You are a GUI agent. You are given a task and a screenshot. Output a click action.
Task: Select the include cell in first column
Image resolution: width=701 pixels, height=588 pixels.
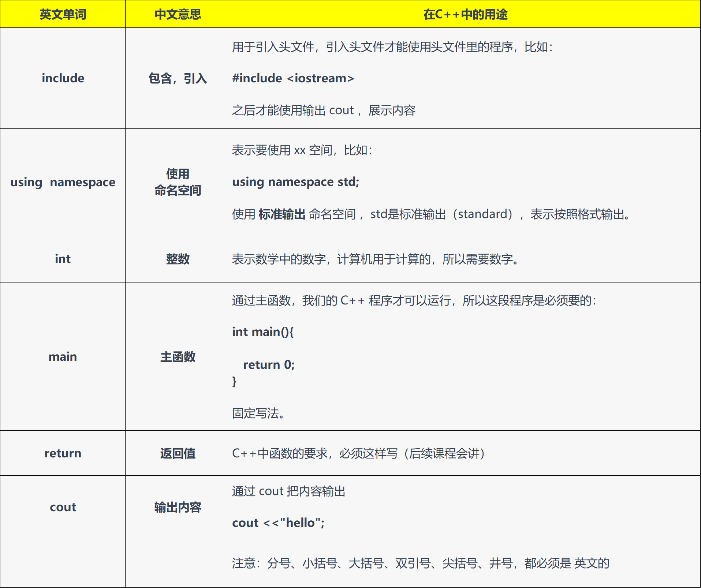pos(63,78)
